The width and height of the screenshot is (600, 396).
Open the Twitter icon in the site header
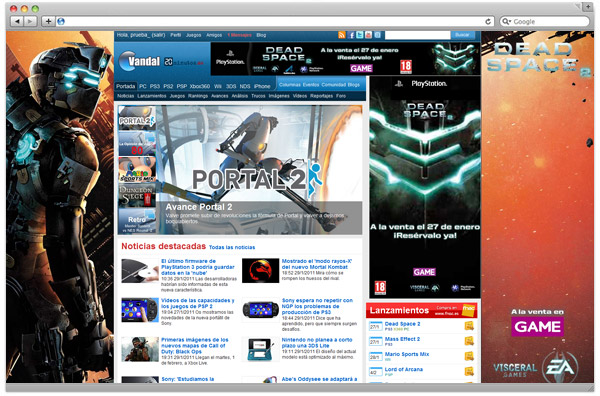point(360,35)
